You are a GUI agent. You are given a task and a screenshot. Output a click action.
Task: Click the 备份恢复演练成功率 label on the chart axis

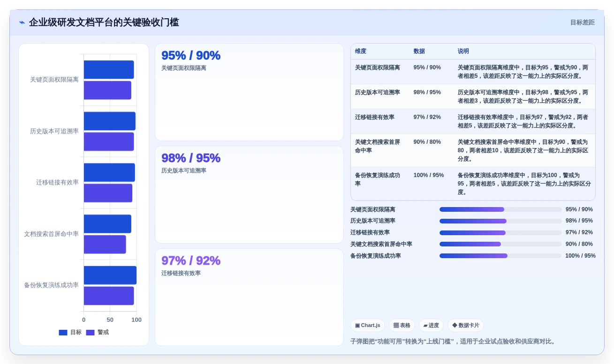tap(52, 285)
